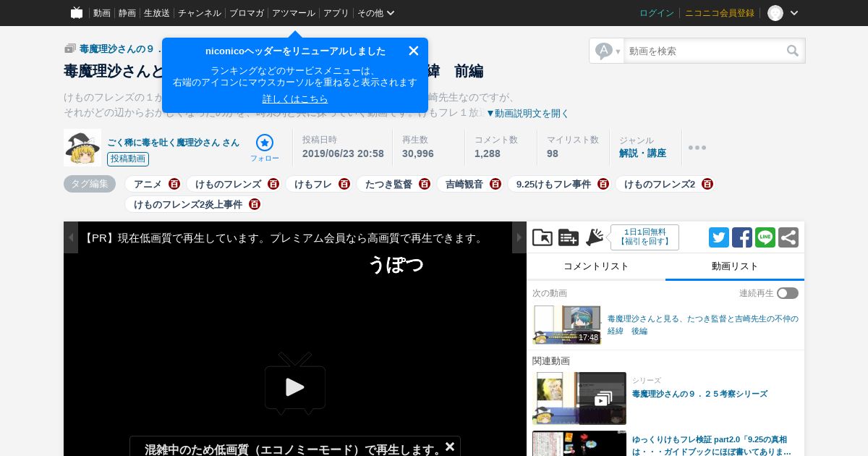Open ごく稀に毒を吐く魔理沙さん profile link

pos(173,143)
